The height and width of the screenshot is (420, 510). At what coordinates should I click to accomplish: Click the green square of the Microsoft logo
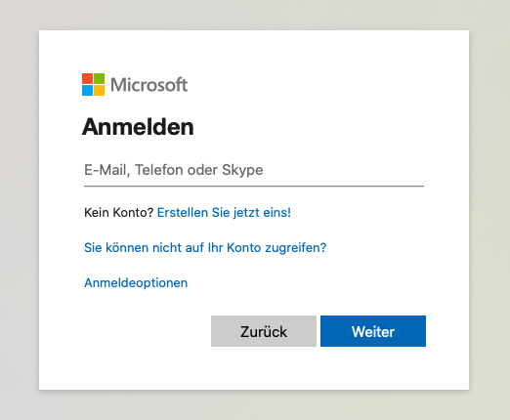(100, 78)
